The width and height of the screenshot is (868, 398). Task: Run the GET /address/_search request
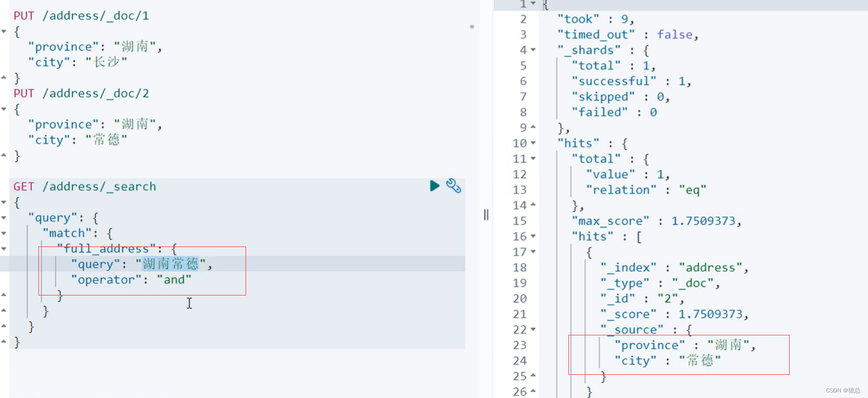click(434, 186)
